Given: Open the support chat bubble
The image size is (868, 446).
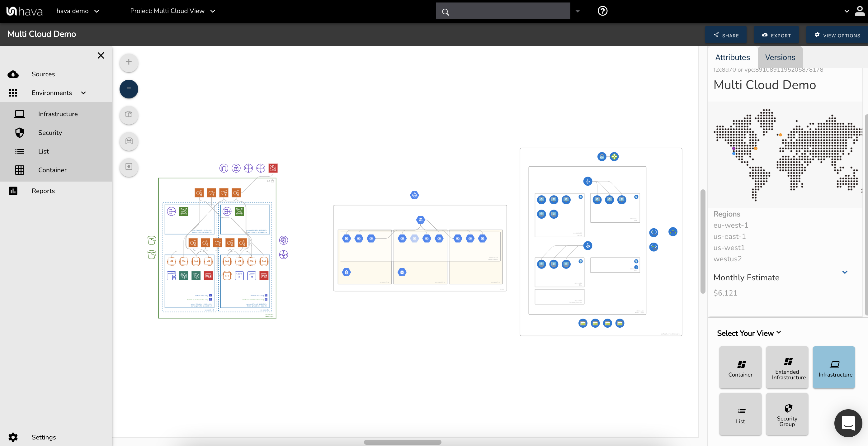Looking at the screenshot, I should tap(848, 423).
